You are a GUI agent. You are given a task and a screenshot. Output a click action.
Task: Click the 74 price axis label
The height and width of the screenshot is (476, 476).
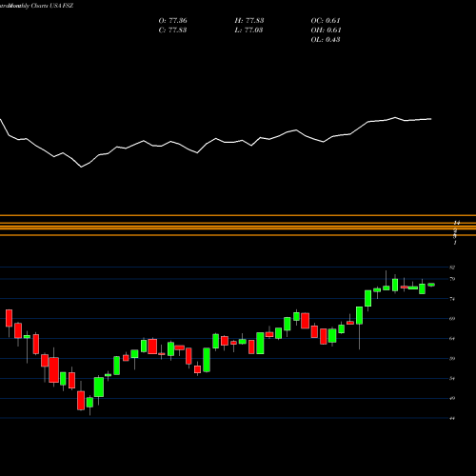452,299
